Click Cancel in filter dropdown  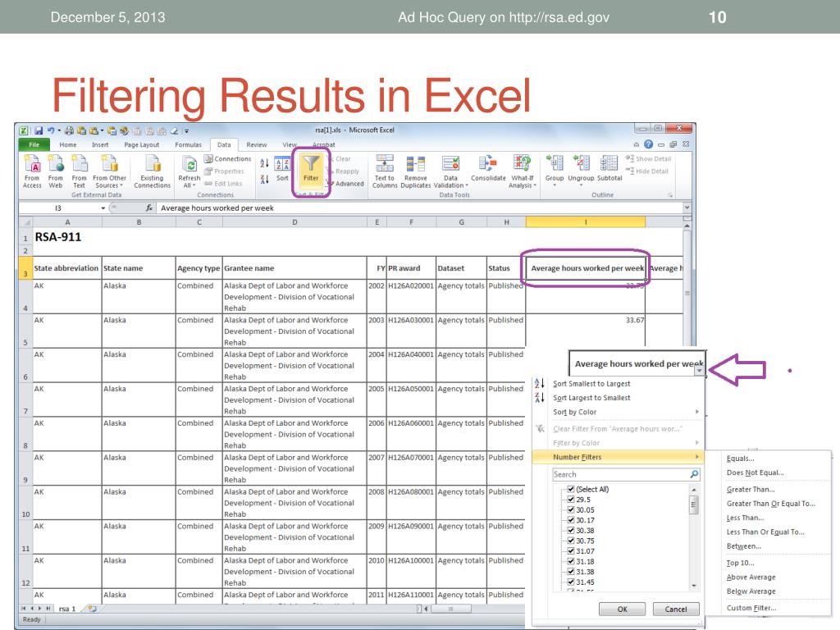click(x=676, y=609)
